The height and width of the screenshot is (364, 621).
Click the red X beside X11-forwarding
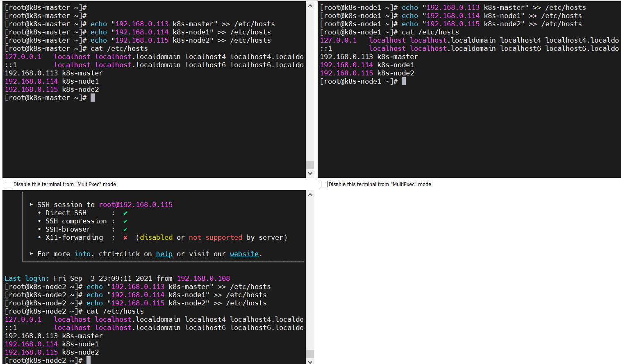point(125,237)
